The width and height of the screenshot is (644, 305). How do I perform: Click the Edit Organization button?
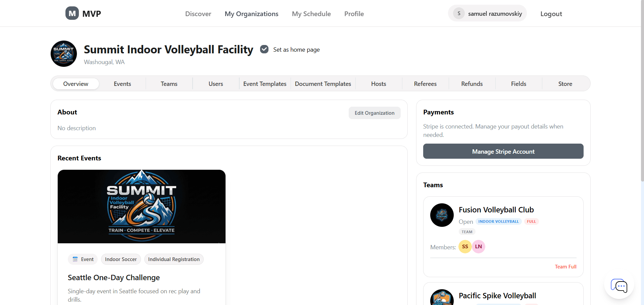pyautogui.click(x=374, y=113)
